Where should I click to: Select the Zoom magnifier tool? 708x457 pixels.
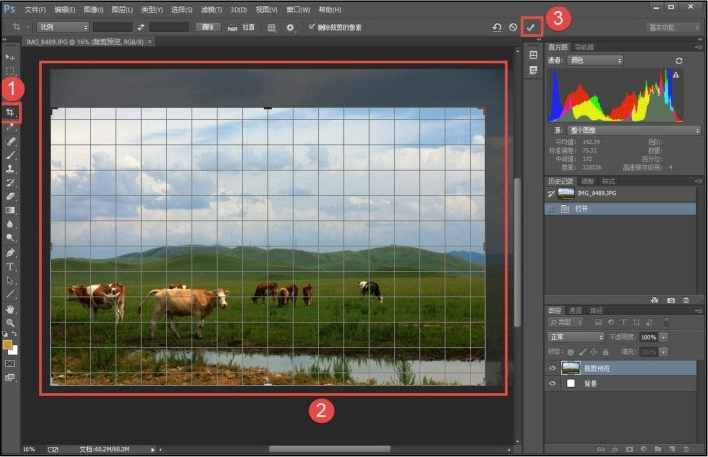pyautogui.click(x=11, y=323)
